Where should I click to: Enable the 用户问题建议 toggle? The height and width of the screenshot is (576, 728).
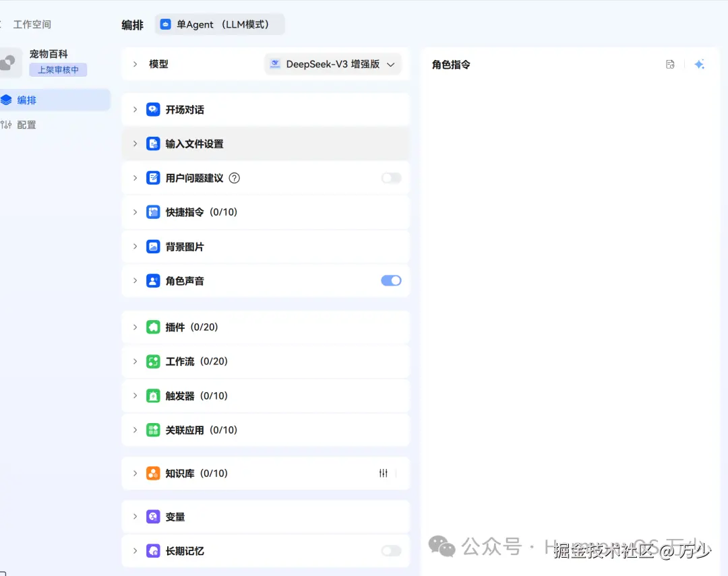click(x=392, y=179)
